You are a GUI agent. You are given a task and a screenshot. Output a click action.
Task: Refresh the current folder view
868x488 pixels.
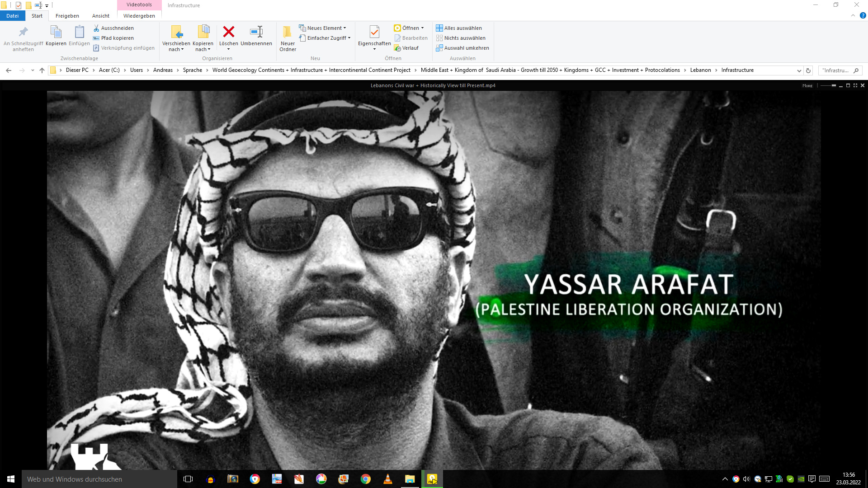(808, 70)
